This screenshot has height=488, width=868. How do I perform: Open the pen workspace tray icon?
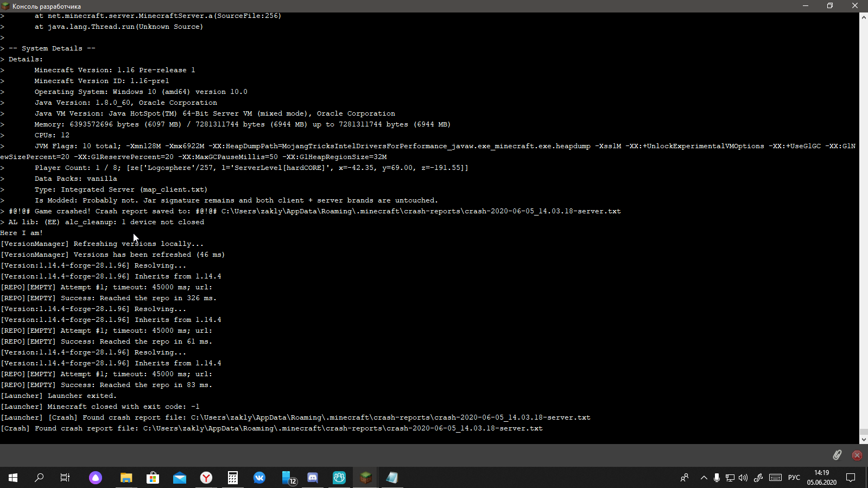[758, 478]
